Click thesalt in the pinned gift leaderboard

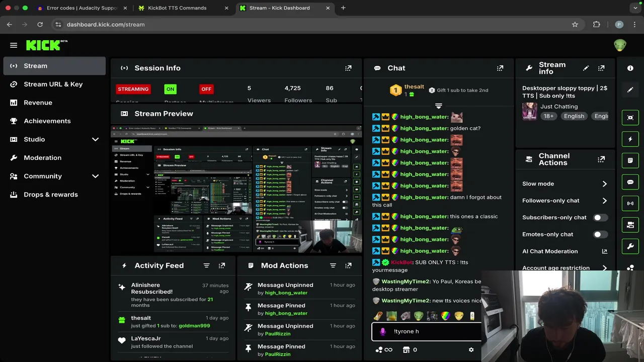[414, 87]
